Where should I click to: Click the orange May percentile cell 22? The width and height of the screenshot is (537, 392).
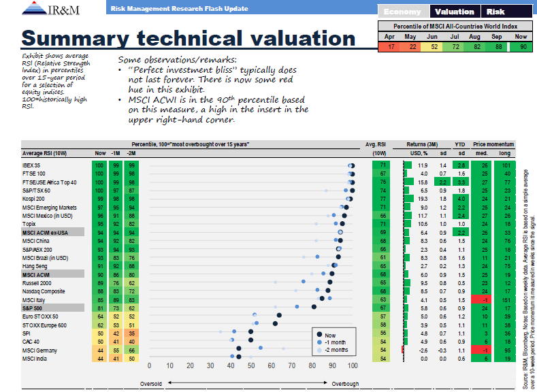coord(410,46)
